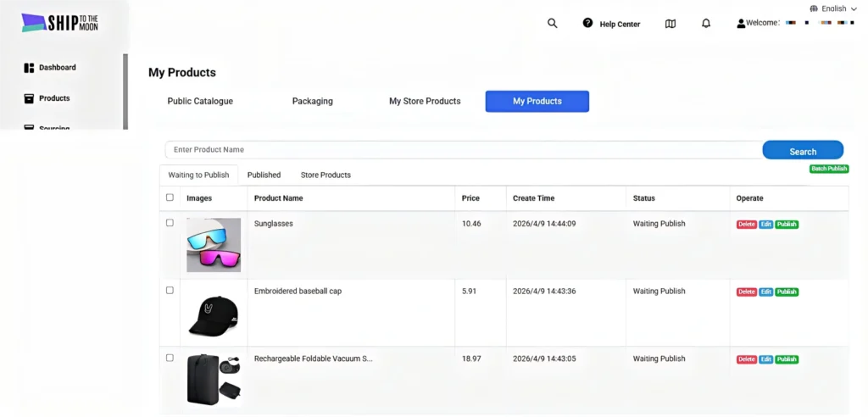
Task: Edit the Sunglasses product
Action: [766, 225]
